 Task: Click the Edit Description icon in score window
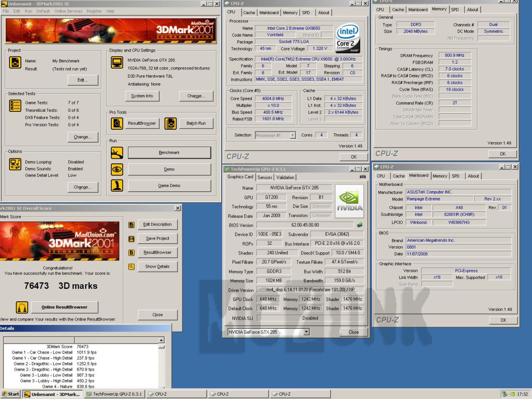(131, 225)
